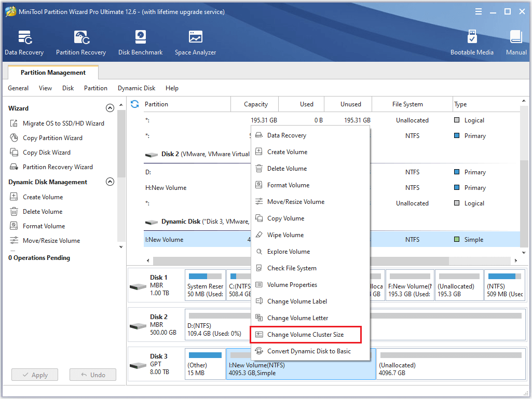
Task: Click the sidebar Move/Resize Volume icon
Action: 14,241
